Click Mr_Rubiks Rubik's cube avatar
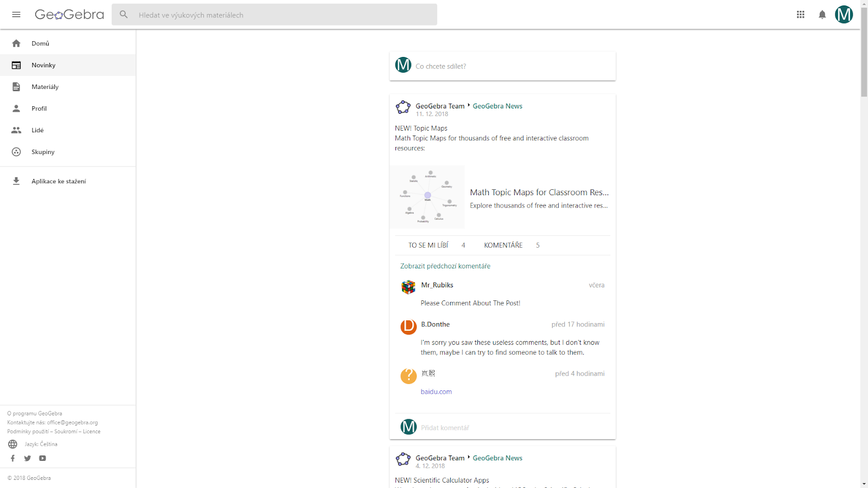 (x=409, y=287)
